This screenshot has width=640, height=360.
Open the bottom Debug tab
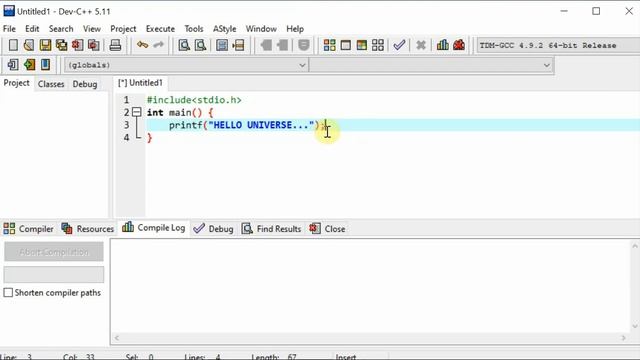coord(213,229)
